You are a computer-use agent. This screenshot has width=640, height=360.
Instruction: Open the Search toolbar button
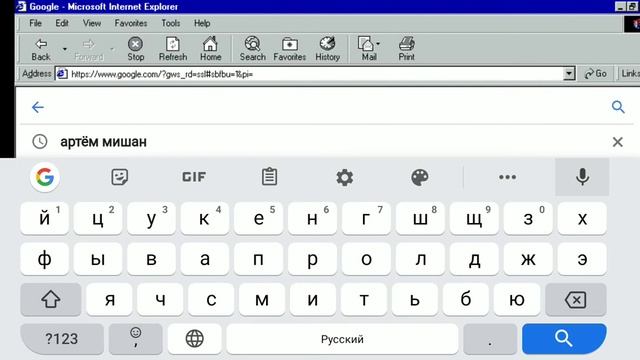[253, 49]
